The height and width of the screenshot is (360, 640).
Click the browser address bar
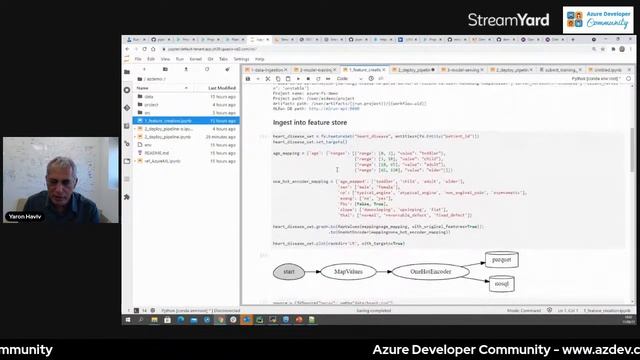(x=376, y=49)
